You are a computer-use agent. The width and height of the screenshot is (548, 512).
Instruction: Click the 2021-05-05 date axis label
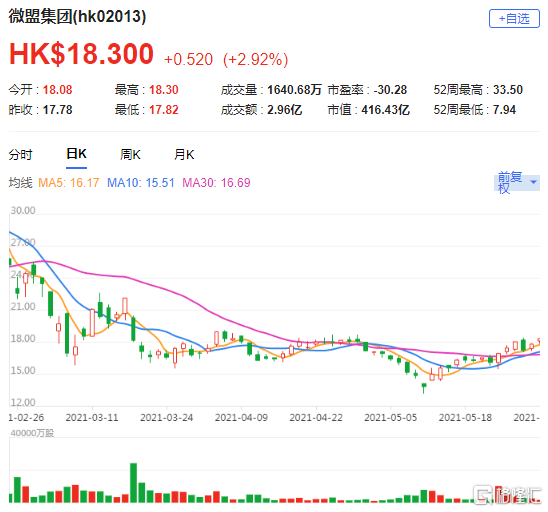point(390,417)
